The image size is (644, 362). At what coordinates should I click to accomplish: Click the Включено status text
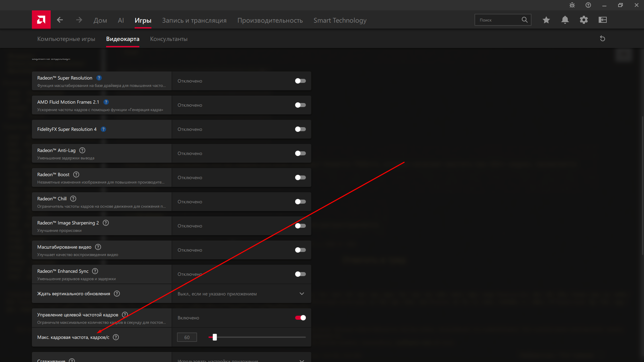188,318
